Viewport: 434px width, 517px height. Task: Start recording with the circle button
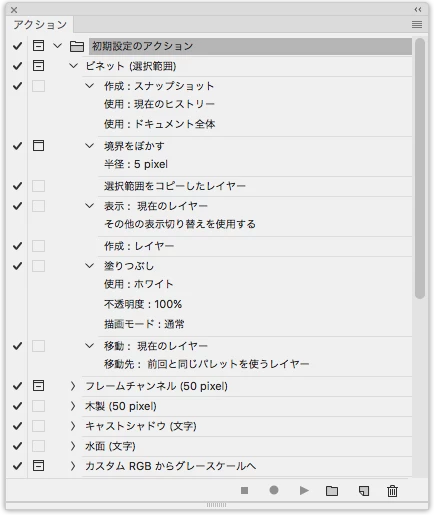click(274, 490)
